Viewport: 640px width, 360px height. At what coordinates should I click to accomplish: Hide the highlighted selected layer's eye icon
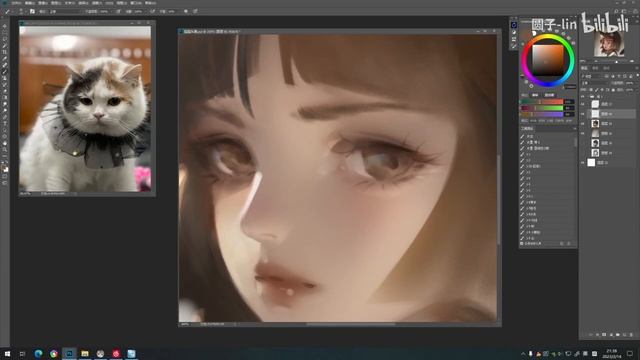[582, 114]
